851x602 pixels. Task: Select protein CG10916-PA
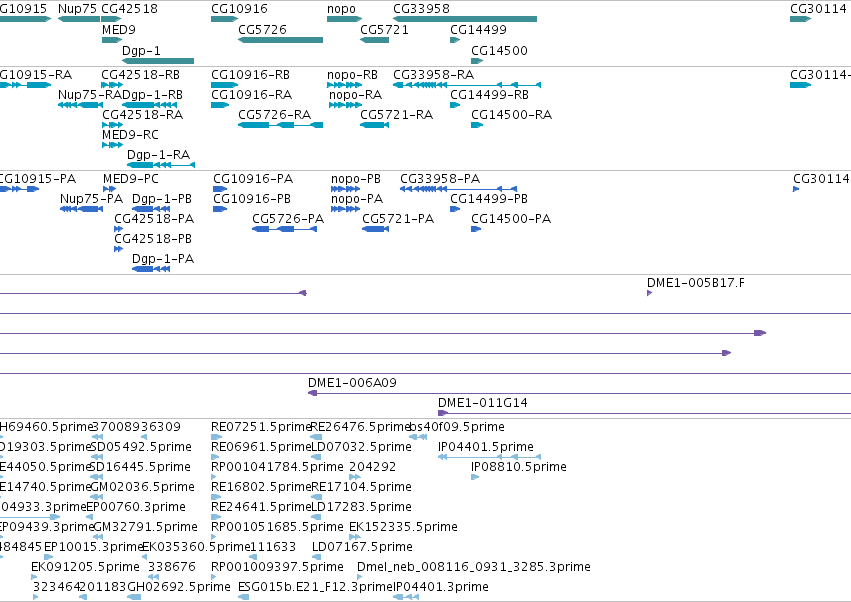[x=253, y=179]
